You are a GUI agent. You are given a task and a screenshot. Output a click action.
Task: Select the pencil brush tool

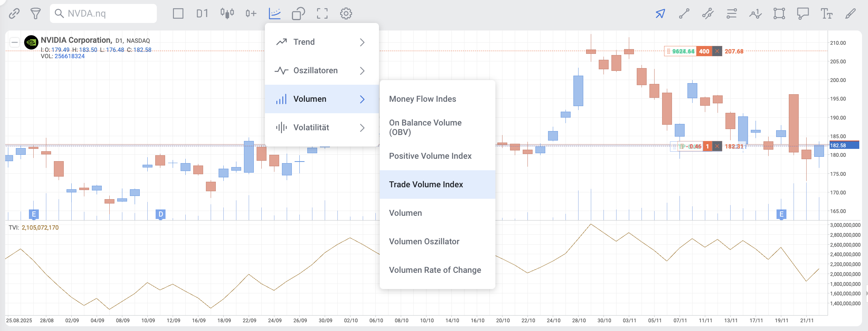pos(850,13)
